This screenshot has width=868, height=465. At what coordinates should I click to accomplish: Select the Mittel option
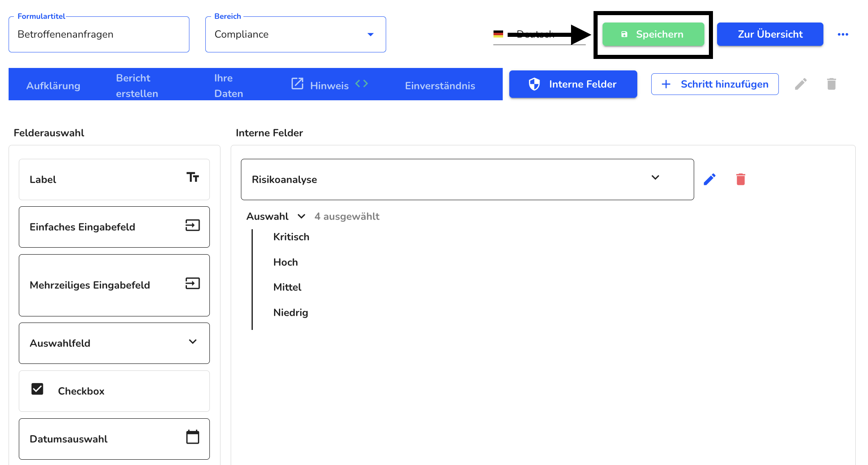(287, 287)
